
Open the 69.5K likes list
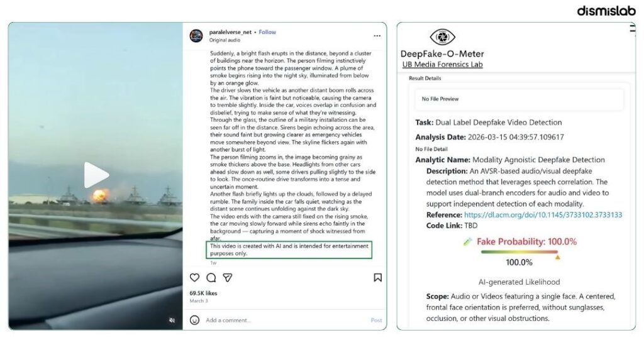click(x=203, y=293)
